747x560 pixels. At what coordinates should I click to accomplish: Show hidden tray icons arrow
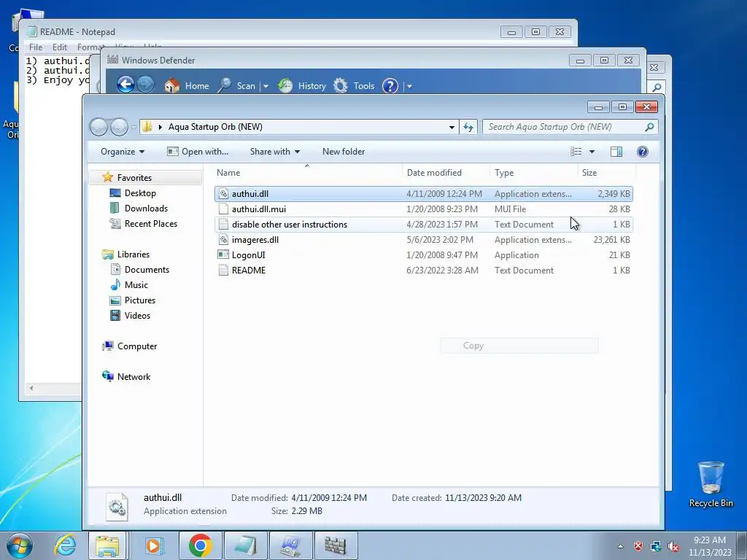pyautogui.click(x=620, y=547)
